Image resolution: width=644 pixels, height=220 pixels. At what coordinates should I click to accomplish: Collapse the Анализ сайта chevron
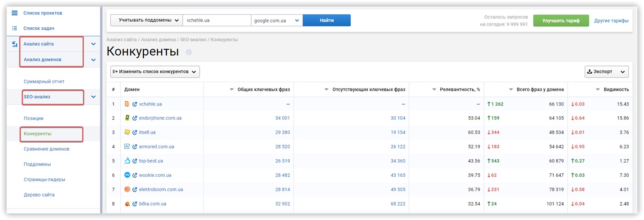[94, 44]
